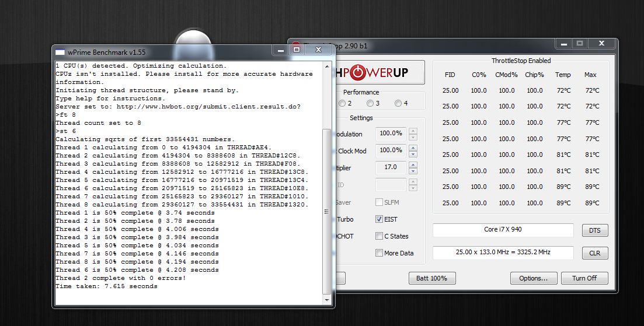Increase Clock Modulation with up arrow
This screenshot has width=644, height=326.
tap(413, 131)
